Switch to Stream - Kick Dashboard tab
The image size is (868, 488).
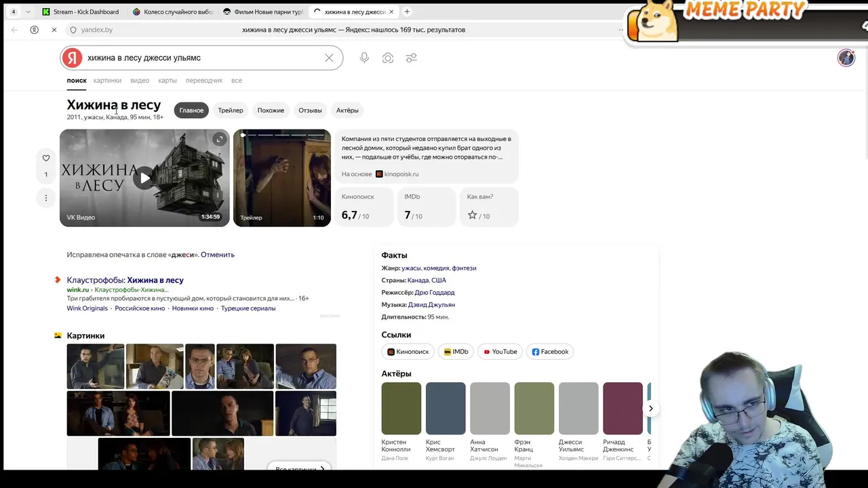[x=80, y=12]
